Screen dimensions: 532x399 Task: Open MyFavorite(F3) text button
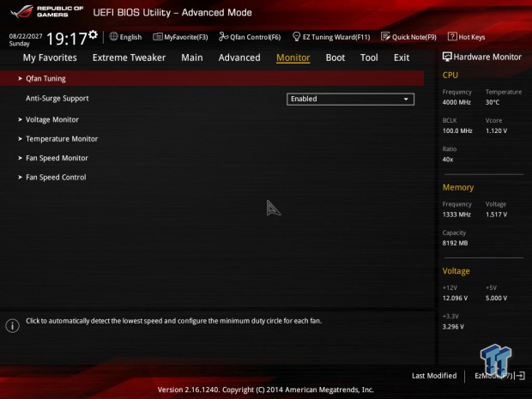186,37
